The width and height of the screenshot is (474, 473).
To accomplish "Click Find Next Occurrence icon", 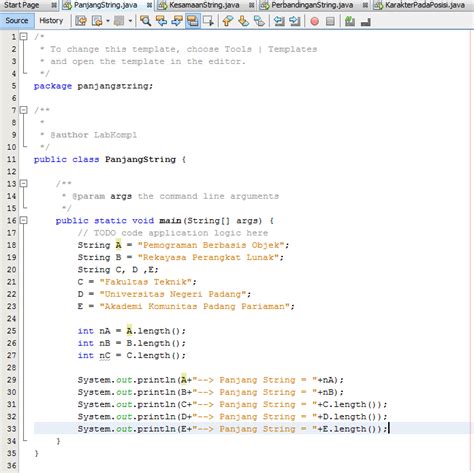I will pyautogui.click(x=177, y=21).
